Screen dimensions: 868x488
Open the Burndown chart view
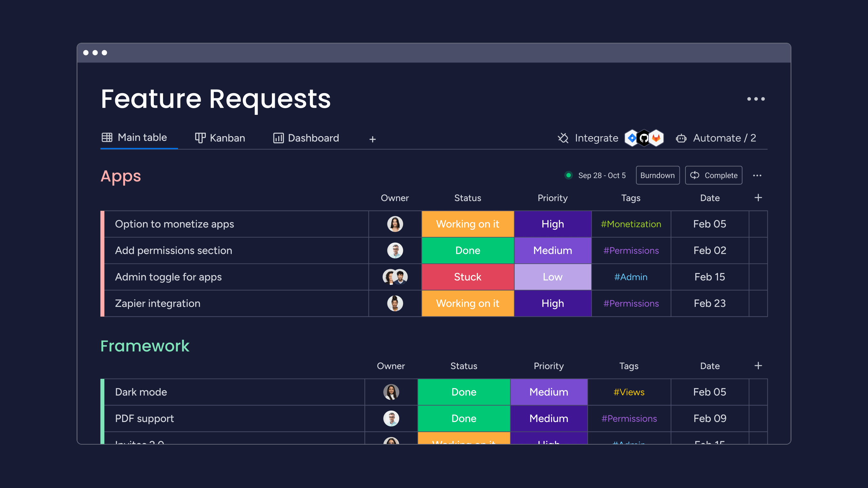tap(656, 175)
